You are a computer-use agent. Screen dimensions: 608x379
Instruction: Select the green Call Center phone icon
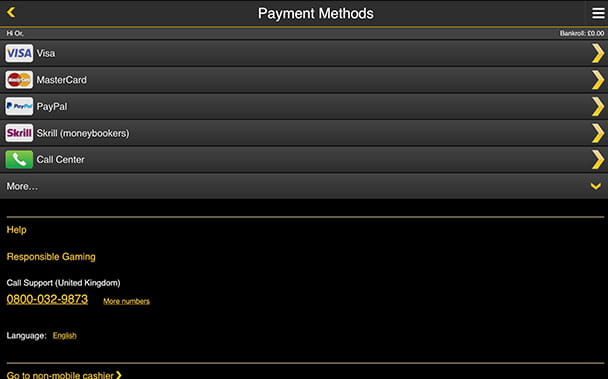pos(19,159)
